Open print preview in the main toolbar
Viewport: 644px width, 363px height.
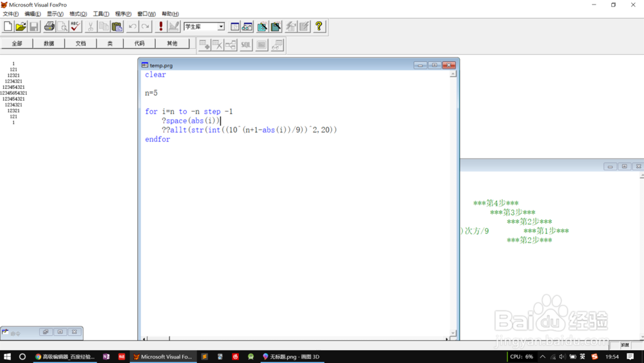pyautogui.click(x=62, y=26)
